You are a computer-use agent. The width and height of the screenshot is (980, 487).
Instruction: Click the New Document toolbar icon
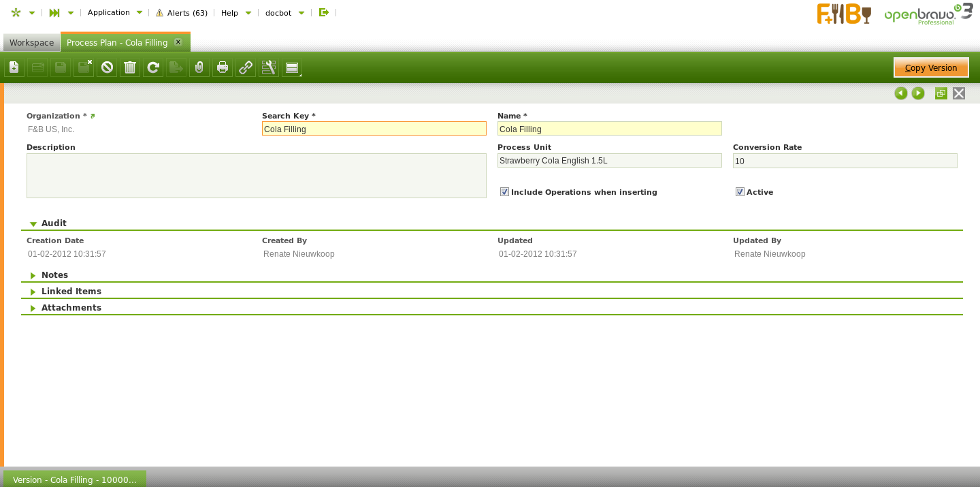pos(14,67)
